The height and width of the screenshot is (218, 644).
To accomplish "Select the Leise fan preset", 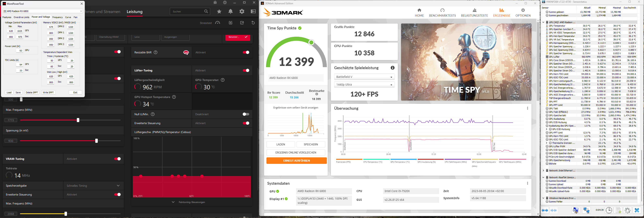I will click(x=146, y=37).
